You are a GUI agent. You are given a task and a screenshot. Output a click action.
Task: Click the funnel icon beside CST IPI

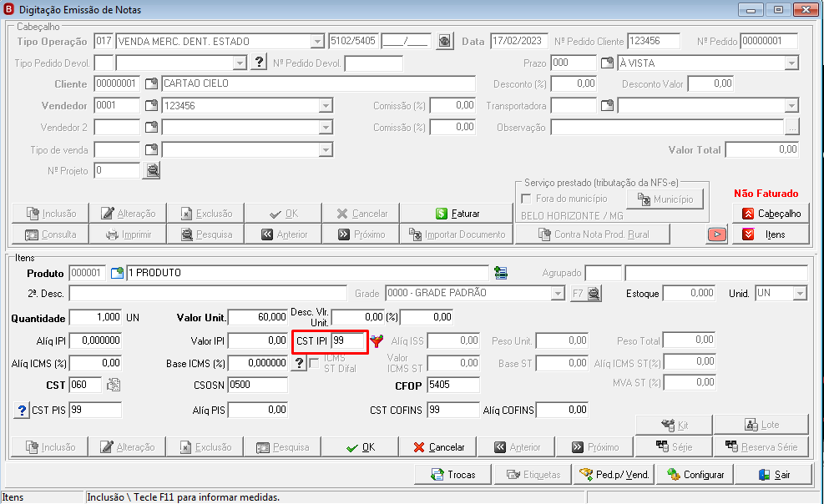coord(377,341)
